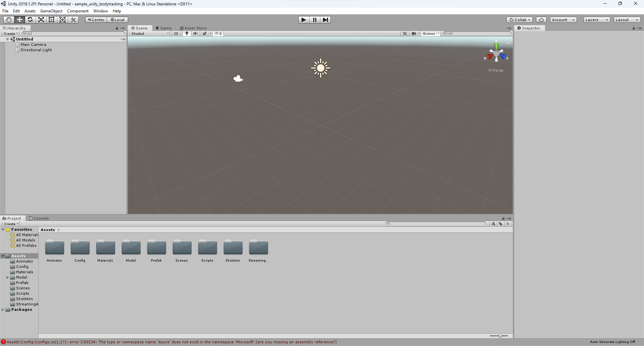Open the Layers dropdown

[597, 20]
